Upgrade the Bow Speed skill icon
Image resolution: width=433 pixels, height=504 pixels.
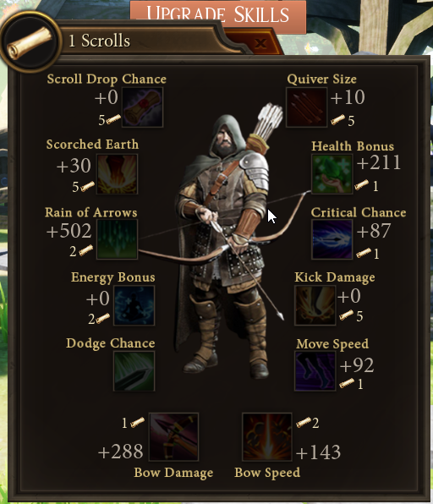[266, 437]
